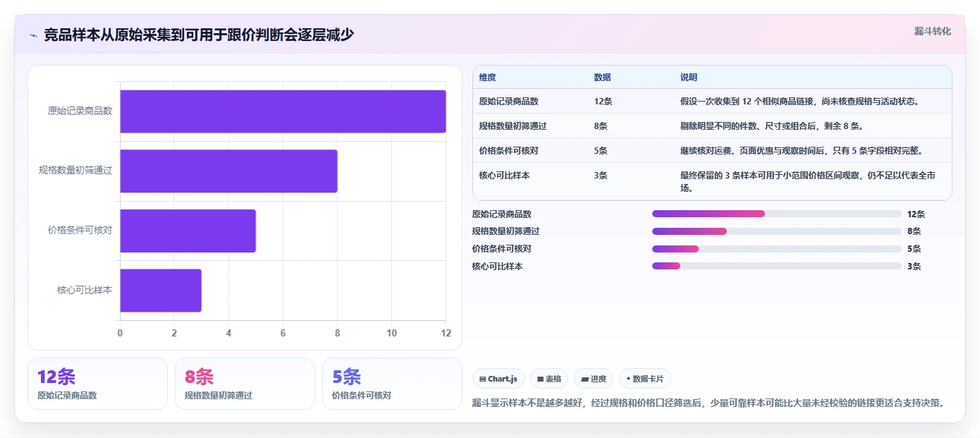Click the footer note starting 漏斗显示样本
Viewport: 980px width, 438px height.
pos(708,403)
